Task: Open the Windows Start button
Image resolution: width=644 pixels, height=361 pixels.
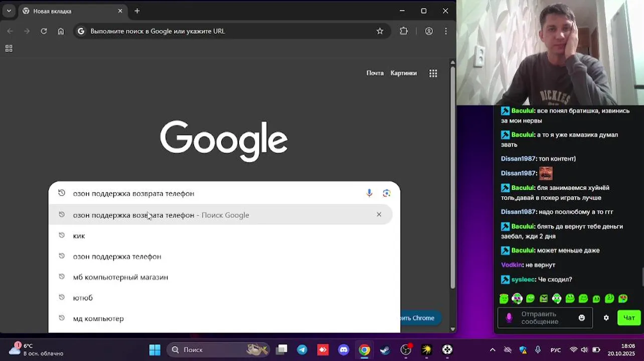Action: click(155, 349)
